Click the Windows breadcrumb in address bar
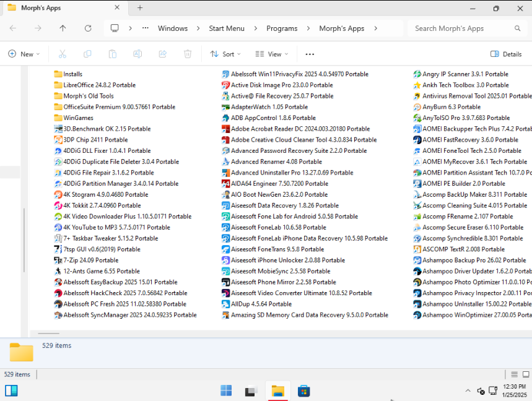 pos(173,28)
